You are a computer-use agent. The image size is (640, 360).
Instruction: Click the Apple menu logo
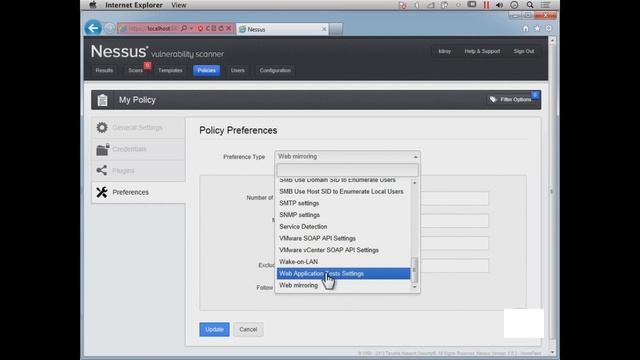93,5
